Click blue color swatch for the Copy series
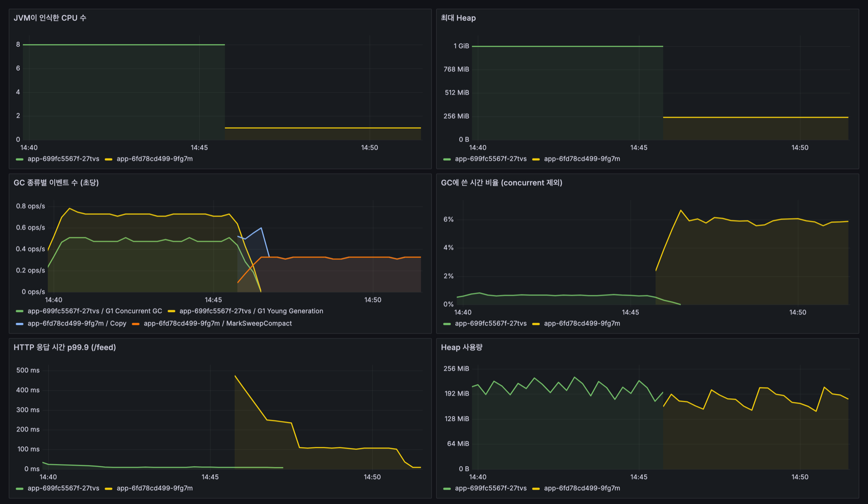This screenshot has height=504, width=868. (20, 324)
